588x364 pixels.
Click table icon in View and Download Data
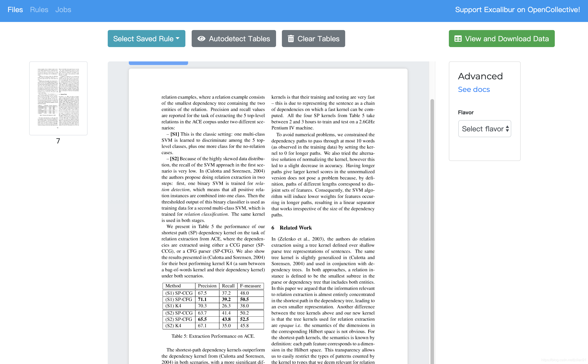coord(458,39)
